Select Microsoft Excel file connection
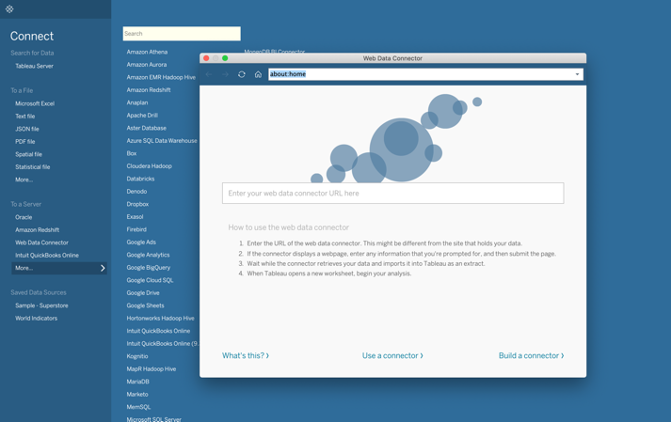672x422 pixels. [x=35, y=103]
